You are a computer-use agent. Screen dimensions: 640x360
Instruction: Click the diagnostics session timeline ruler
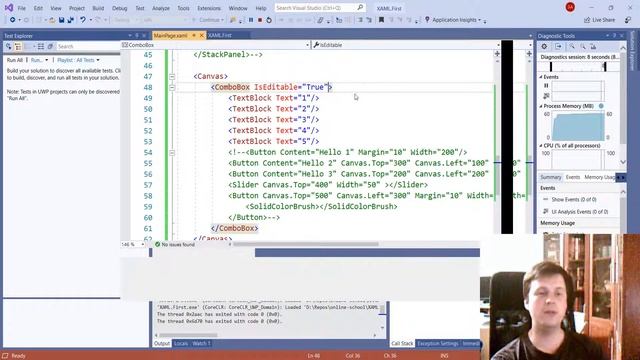[579, 67]
